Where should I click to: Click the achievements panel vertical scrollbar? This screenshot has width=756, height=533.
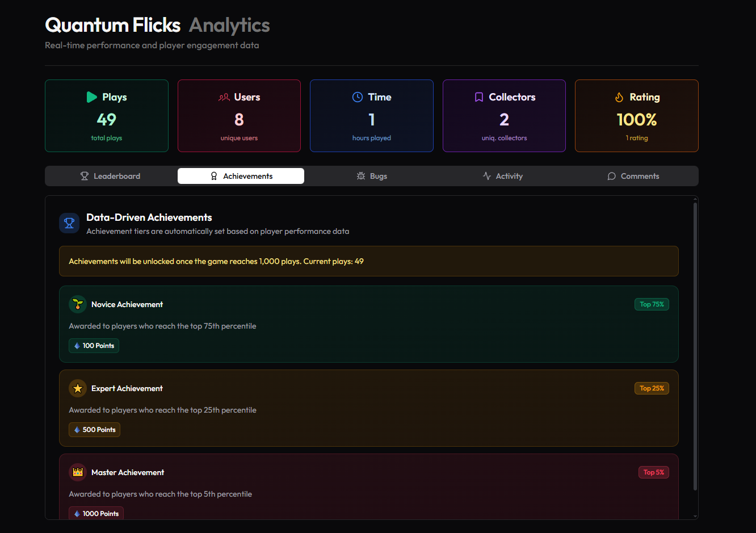(695, 346)
